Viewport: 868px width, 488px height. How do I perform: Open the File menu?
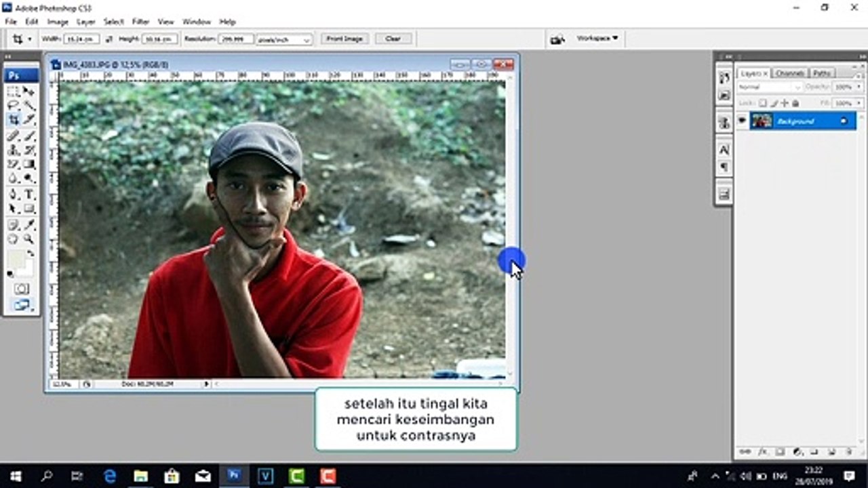pyautogui.click(x=10, y=22)
